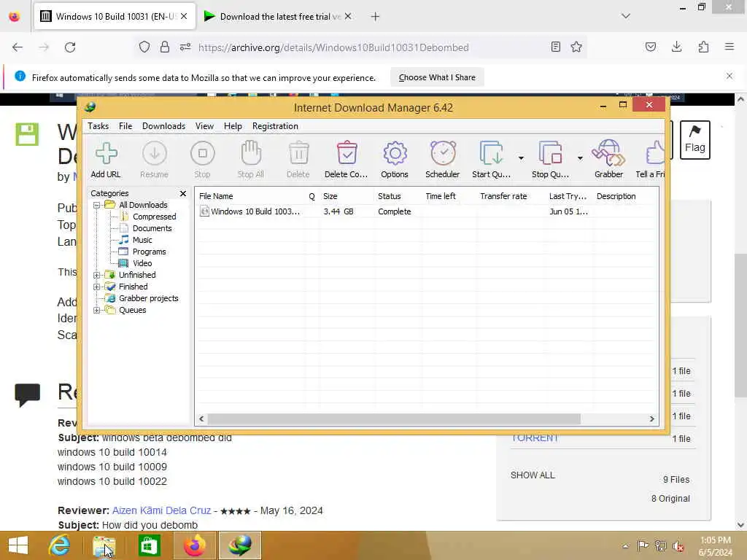
Task: Click the download list right scroll arrow
Action: coord(652,419)
